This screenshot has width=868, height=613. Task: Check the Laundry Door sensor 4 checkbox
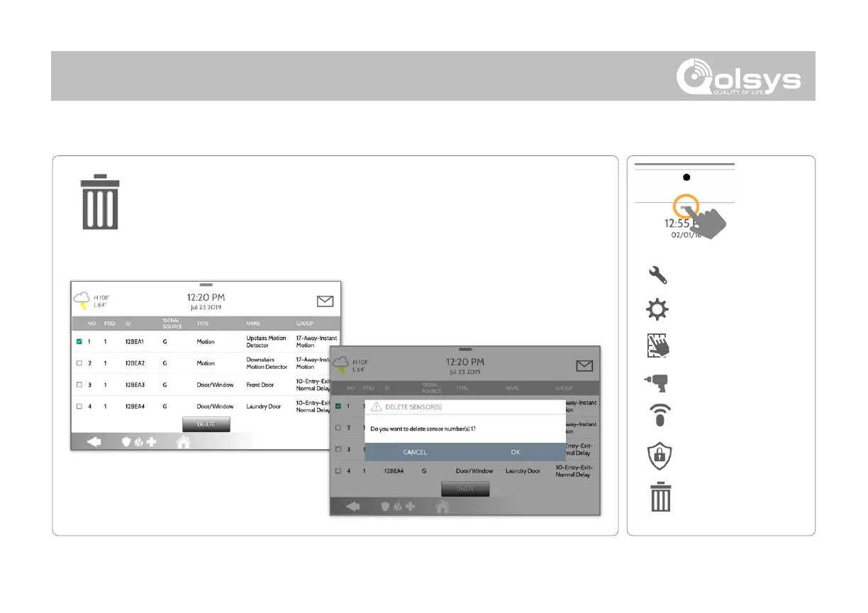(79, 407)
